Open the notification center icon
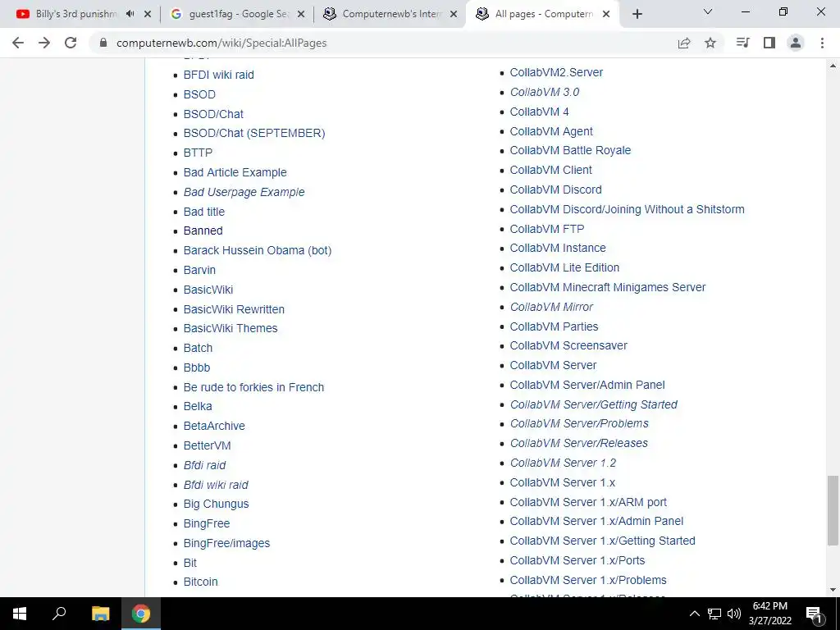840x630 pixels. tap(815, 614)
